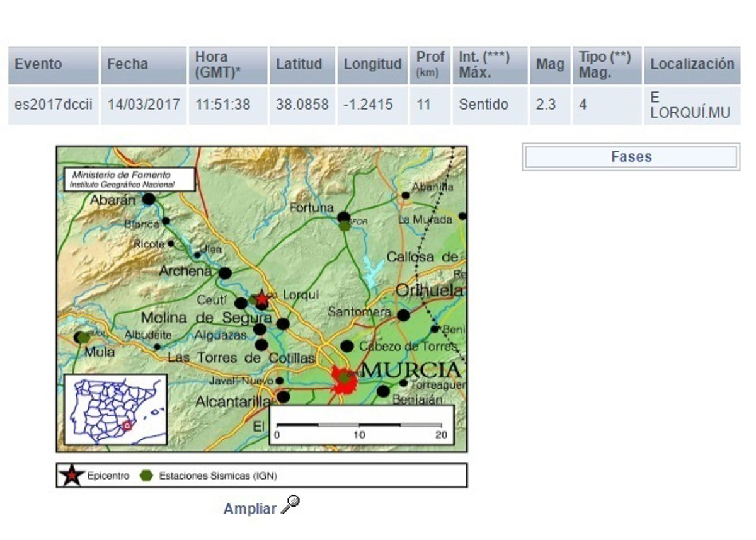Click the Spain inset map thumbnail
This screenshot has height=540, width=756.
pos(115,410)
